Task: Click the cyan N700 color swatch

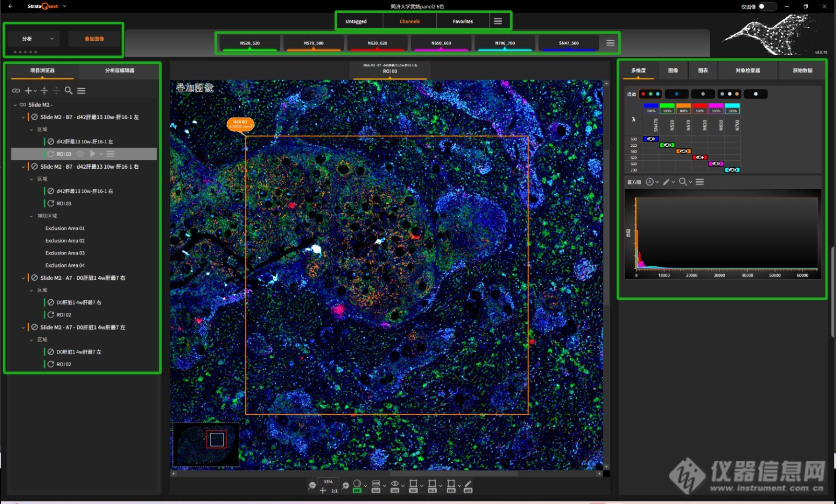Action: click(732, 106)
